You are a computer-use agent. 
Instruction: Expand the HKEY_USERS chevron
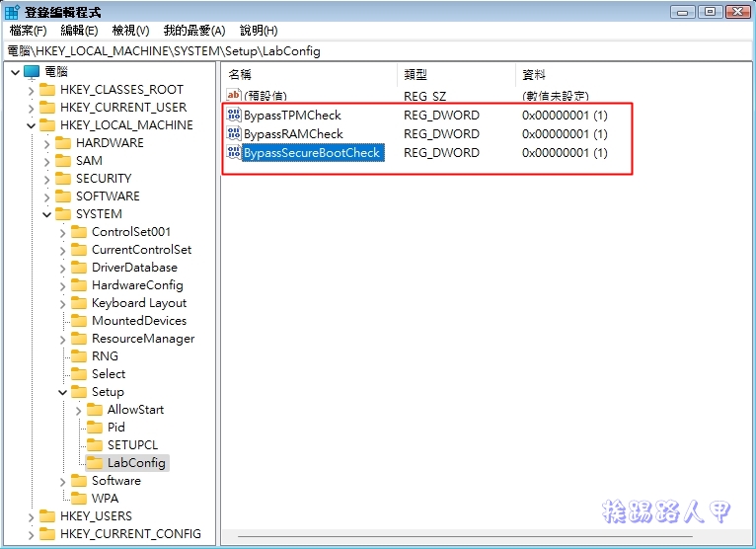coord(31,516)
